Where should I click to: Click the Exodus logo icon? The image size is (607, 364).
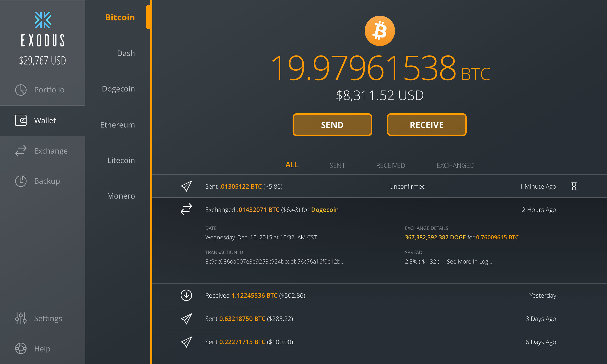(43, 20)
